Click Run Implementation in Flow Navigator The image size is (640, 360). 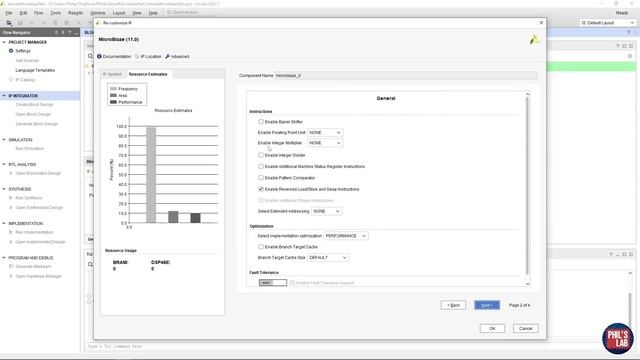[x=34, y=232]
